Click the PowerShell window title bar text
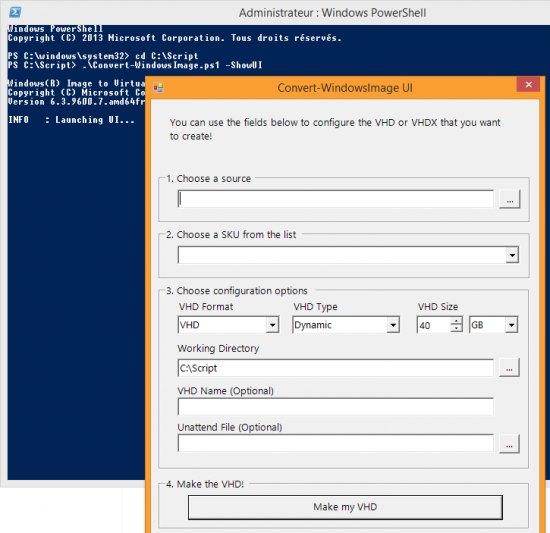Image resolution: width=550 pixels, height=533 pixels. click(332, 13)
